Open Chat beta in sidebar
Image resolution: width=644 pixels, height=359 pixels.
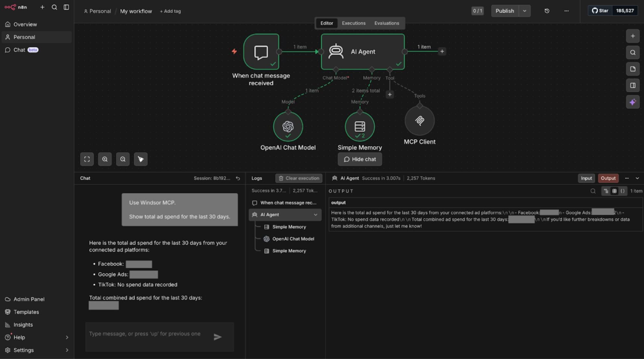tap(36, 50)
